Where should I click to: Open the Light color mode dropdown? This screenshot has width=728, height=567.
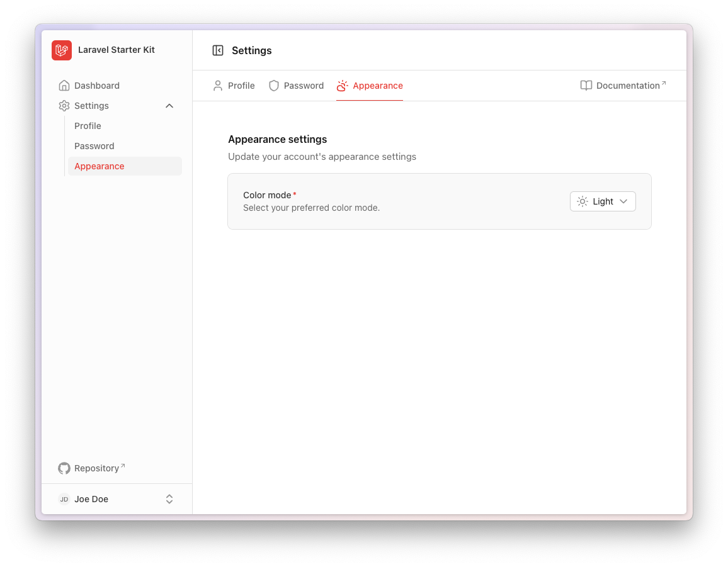click(603, 201)
